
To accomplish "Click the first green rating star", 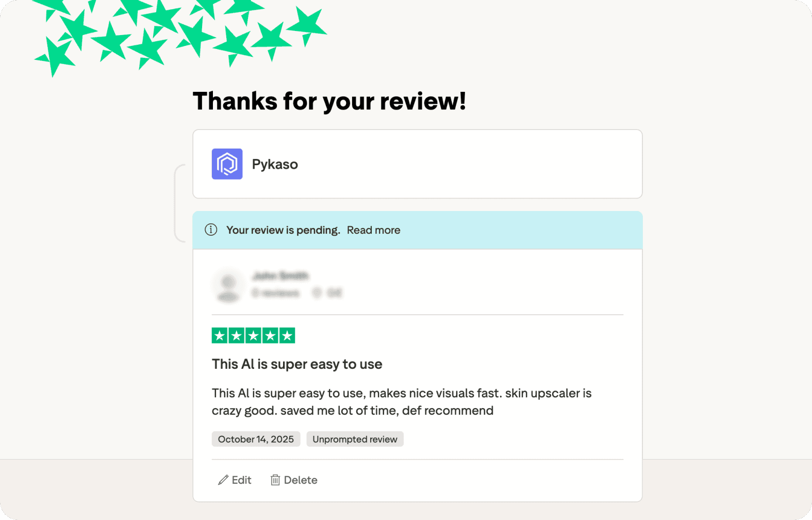I will pos(220,336).
